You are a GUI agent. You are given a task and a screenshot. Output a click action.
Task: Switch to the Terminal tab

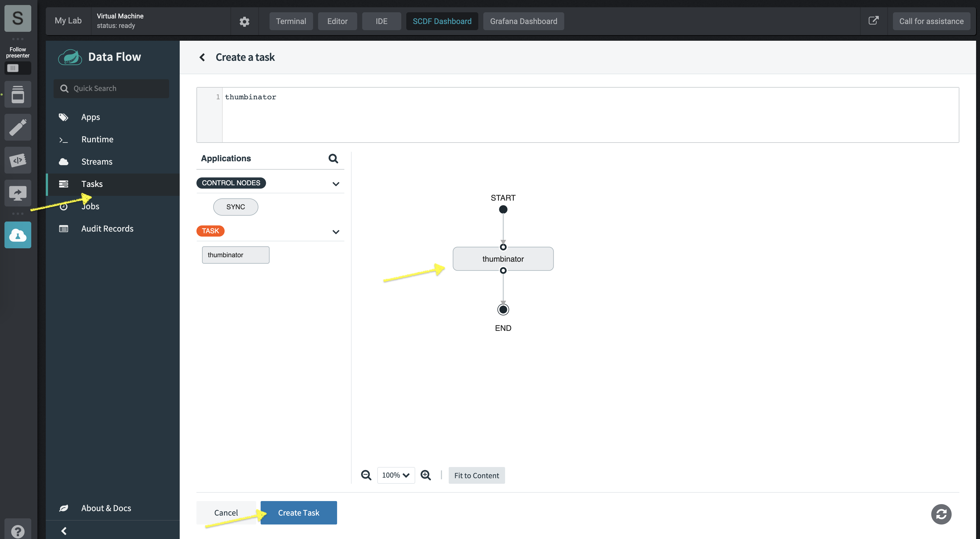click(291, 21)
